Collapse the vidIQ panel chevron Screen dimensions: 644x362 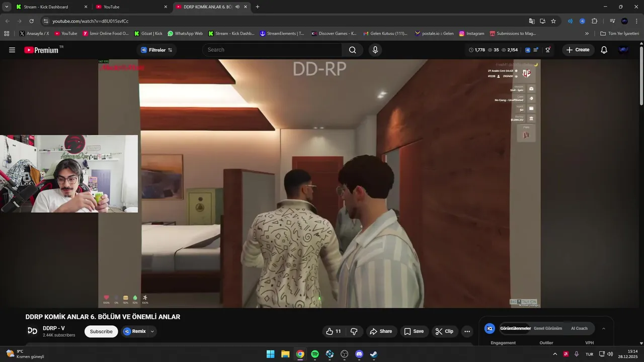pos(604,328)
